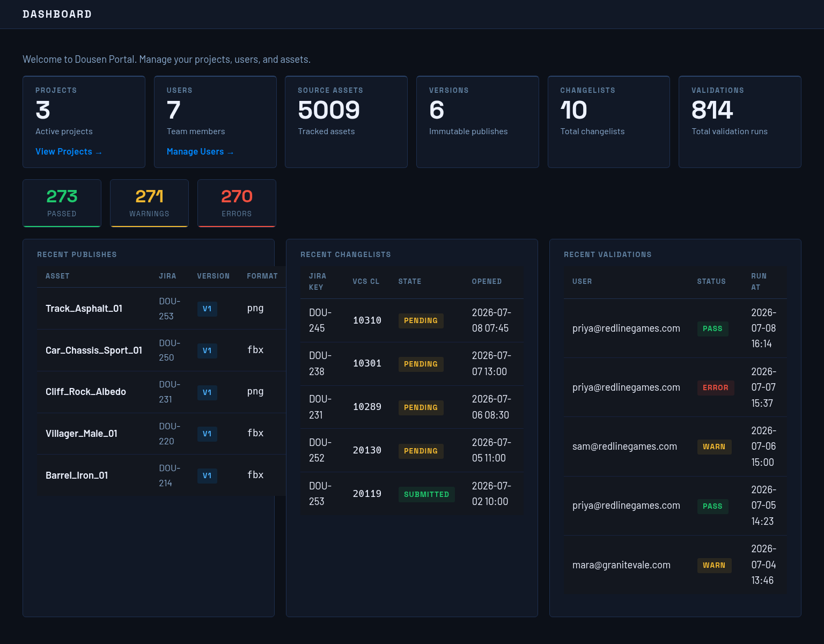Click Jira key DOU-252 in Recent Changelists
Screen dimensions: 824x644
click(320, 450)
